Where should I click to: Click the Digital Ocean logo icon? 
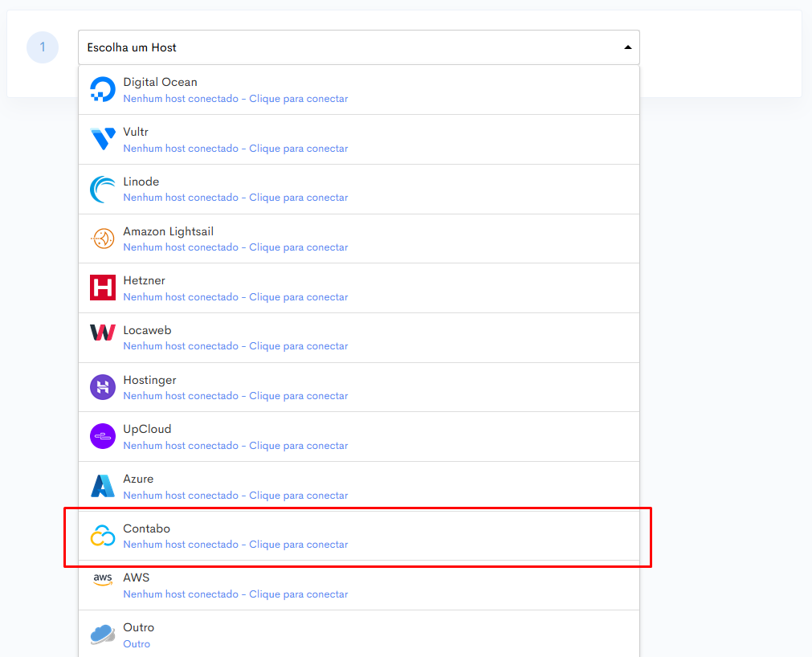[103, 90]
